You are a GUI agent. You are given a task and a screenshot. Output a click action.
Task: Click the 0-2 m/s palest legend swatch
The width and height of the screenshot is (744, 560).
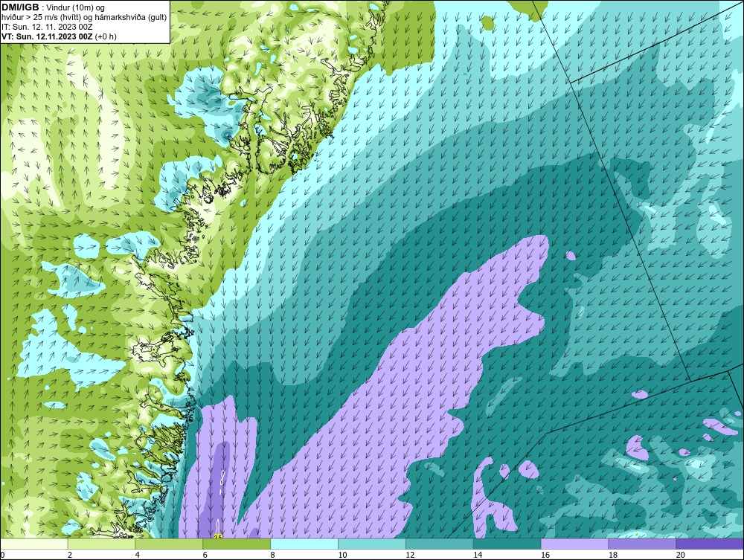[x=34, y=544]
